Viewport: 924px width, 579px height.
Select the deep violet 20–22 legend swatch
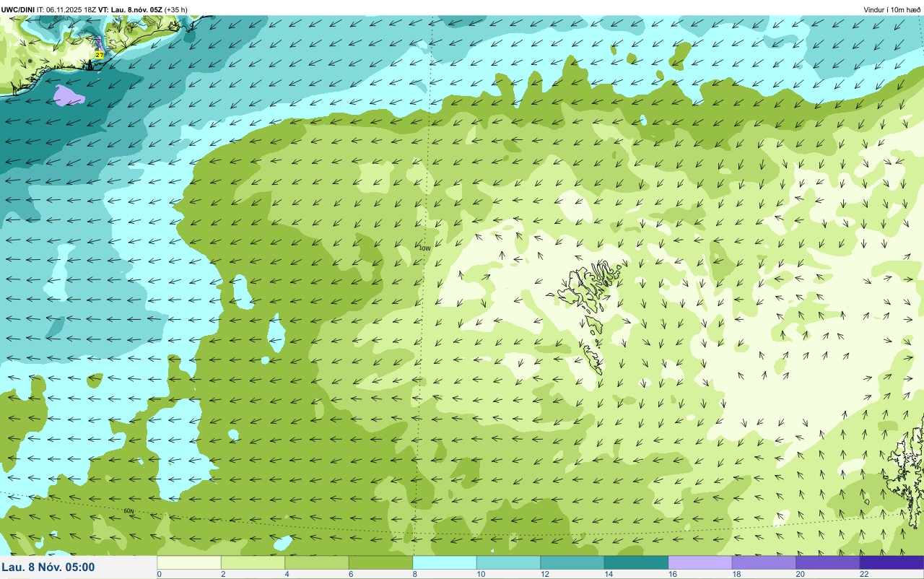click(828, 562)
